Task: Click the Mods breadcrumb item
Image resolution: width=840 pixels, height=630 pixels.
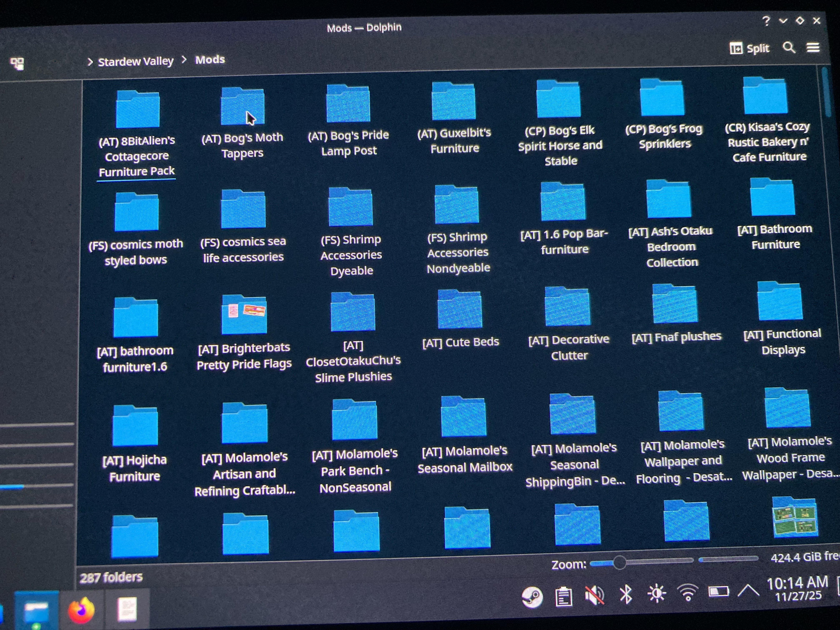Action: [x=210, y=60]
